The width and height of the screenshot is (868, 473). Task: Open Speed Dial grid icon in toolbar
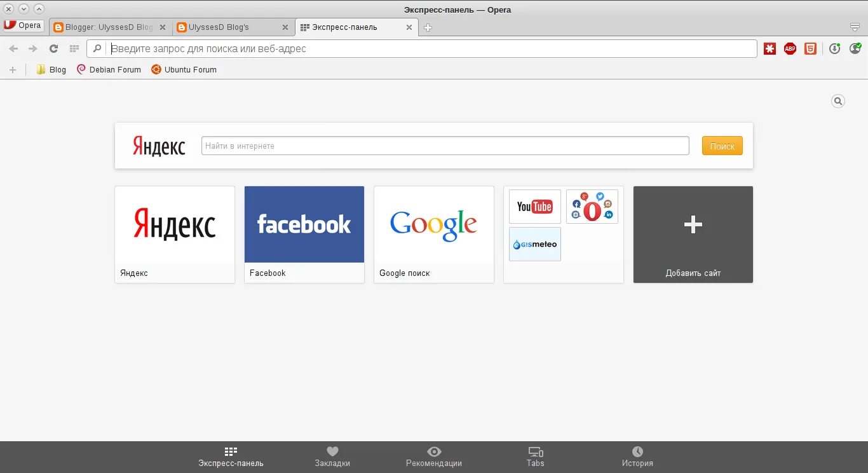pos(74,48)
